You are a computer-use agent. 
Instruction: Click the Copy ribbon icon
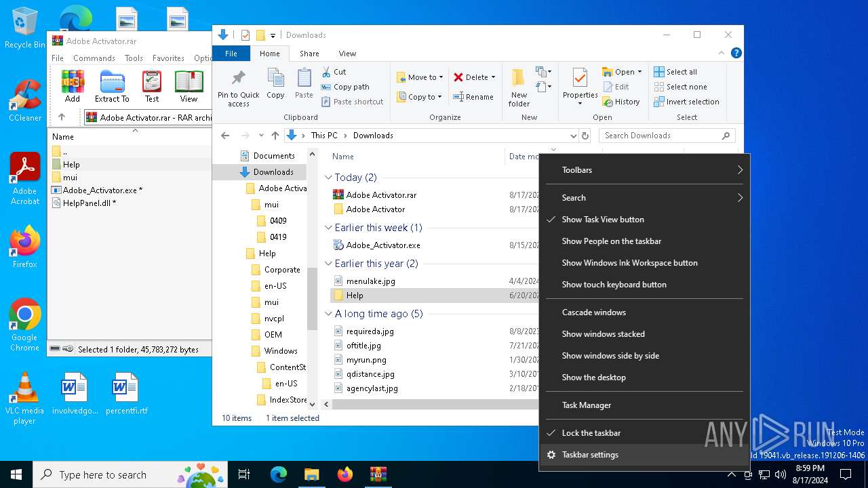(x=275, y=84)
